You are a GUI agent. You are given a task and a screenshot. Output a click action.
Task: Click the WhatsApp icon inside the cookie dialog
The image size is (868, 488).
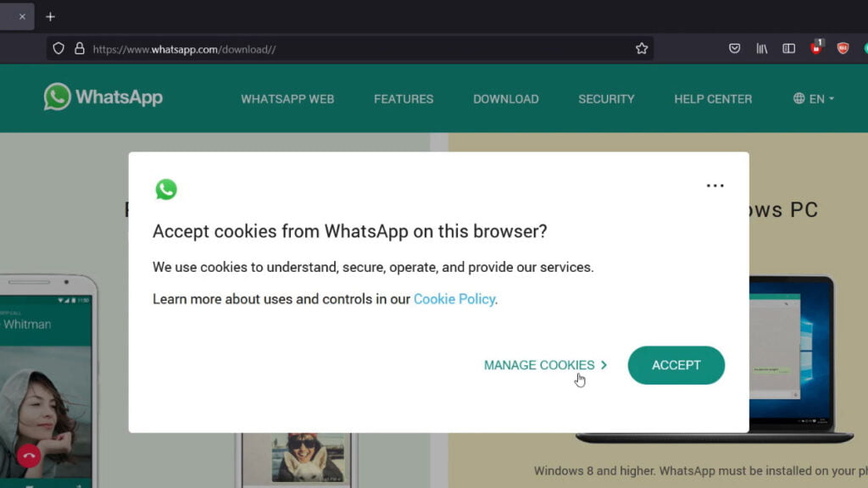tap(166, 189)
